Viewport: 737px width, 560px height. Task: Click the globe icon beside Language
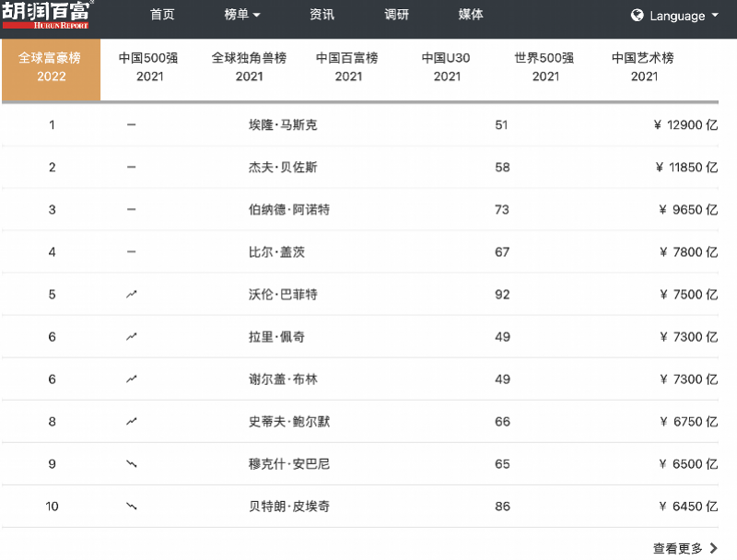(638, 16)
